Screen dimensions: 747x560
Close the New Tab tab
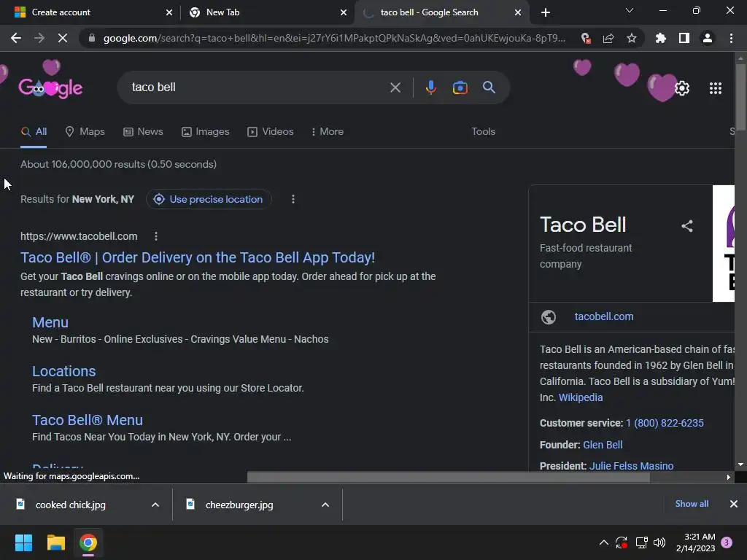click(344, 12)
